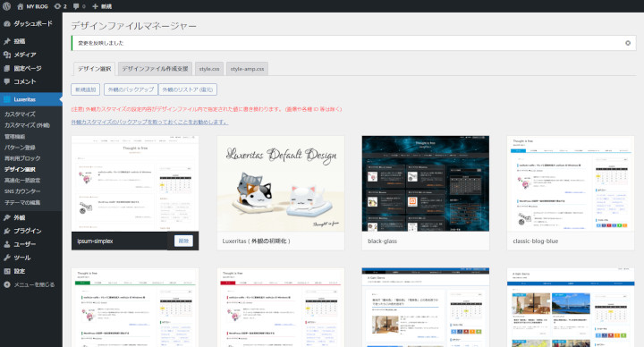
Task: Click the 外観のバックアップ button
Action: (131, 89)
